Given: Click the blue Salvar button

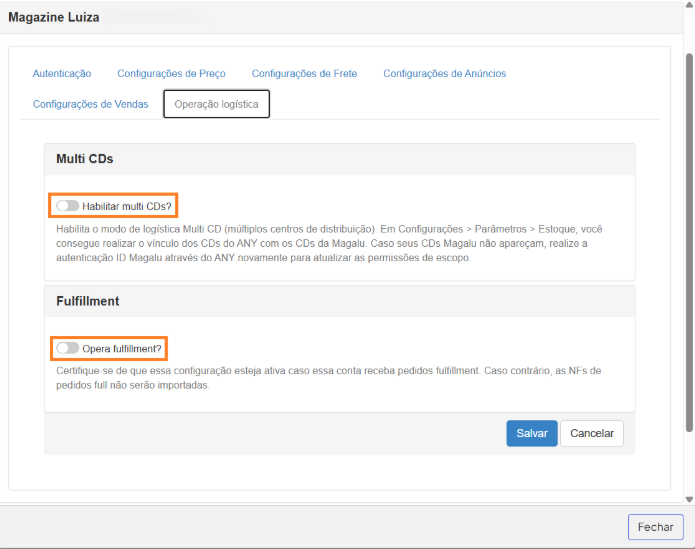Looking at the screenshot, I should [532, 433].
